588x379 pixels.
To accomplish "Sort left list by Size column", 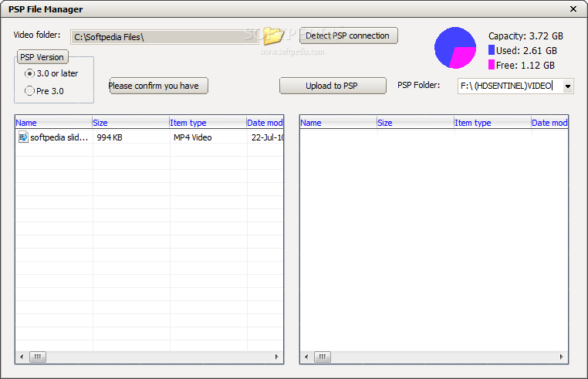I will coord(130,123).
